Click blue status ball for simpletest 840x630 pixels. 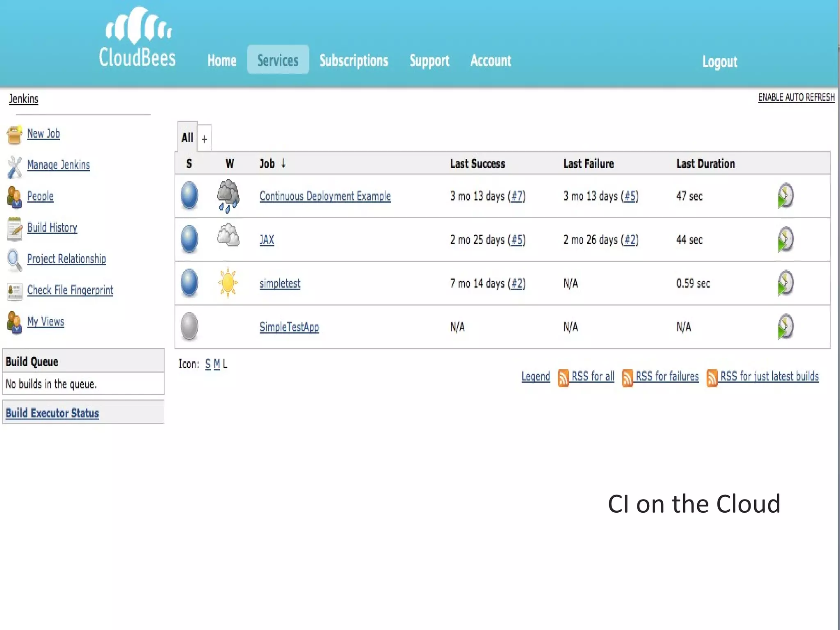pos(189,283)
